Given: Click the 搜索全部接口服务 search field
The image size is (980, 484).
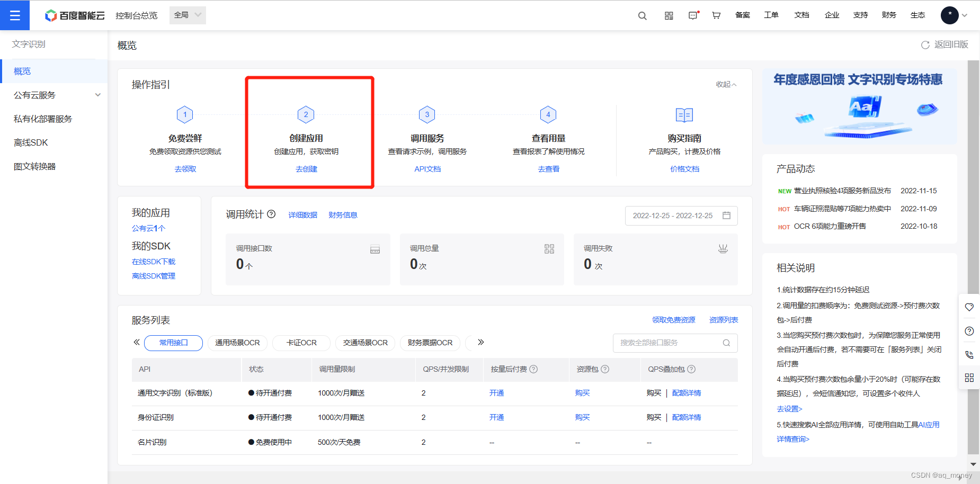Looking at the screenshot, I should point(675,343).
